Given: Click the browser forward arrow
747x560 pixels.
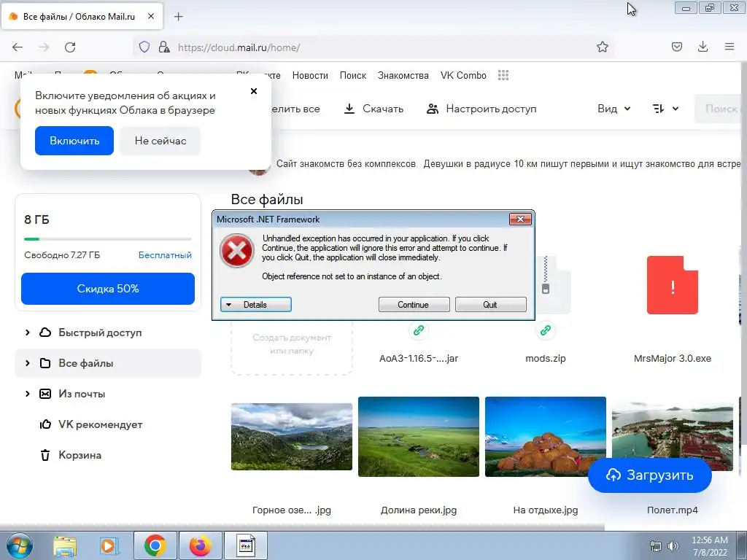Looking at the screenshot, I should (44, 47).
